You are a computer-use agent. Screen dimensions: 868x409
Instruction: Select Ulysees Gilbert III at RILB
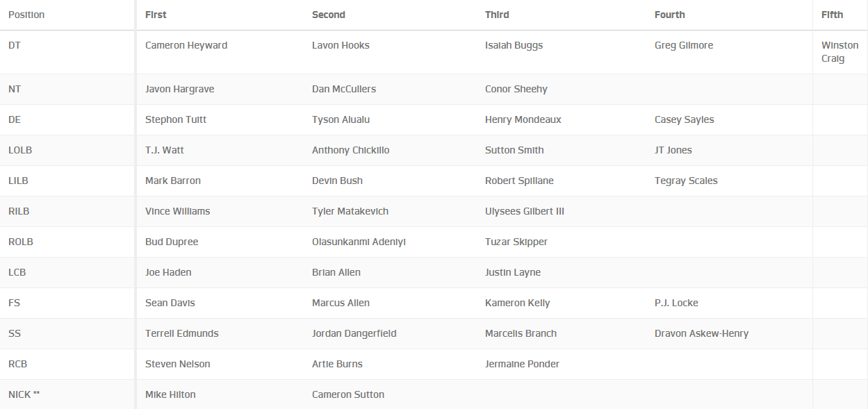pos(524,211)
